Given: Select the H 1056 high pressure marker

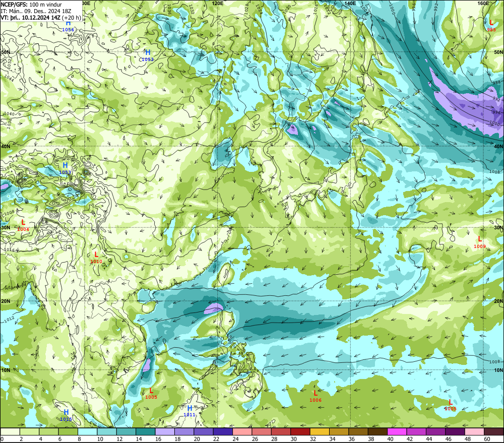Looking at the screenshot, I should (68, 26).
